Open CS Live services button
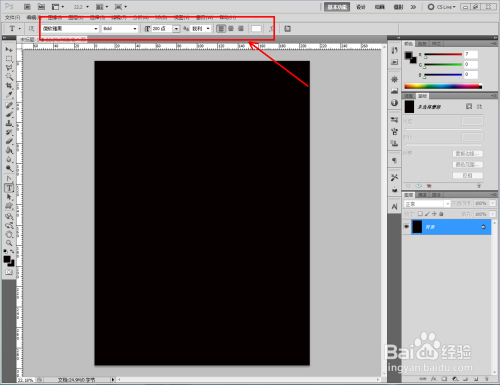Image resolution: width=500 pixels, height=385 pixels. (x=441, y=7)
